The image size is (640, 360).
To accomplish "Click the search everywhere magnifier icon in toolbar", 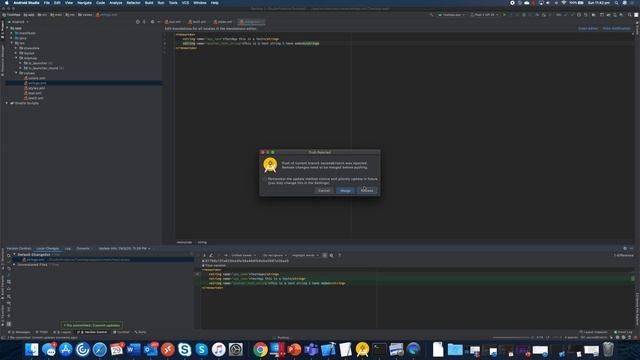I will 629,15.
